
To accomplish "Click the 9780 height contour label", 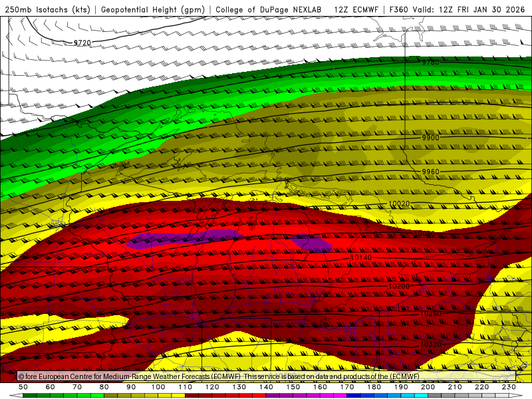I will pos(430,62).
